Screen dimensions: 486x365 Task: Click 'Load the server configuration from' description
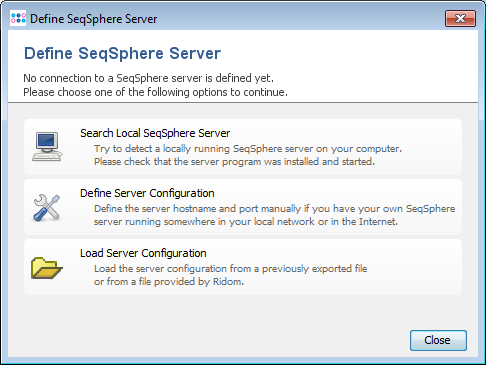point(230,269)
